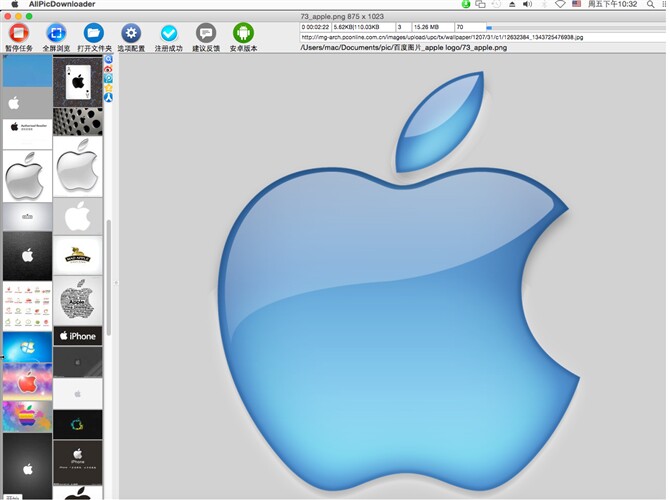
Task: Click the field showing 3
Action: coord(403,27)
